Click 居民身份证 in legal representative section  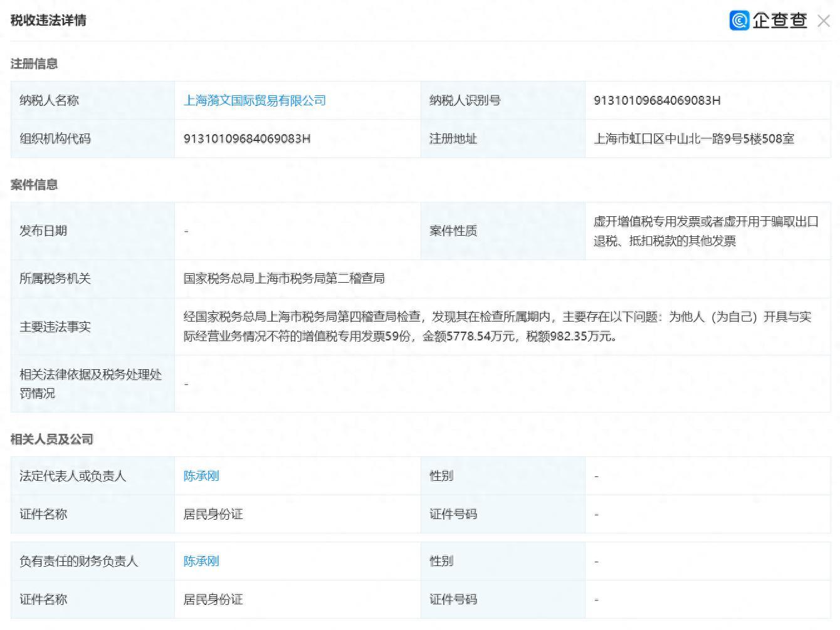213,514
